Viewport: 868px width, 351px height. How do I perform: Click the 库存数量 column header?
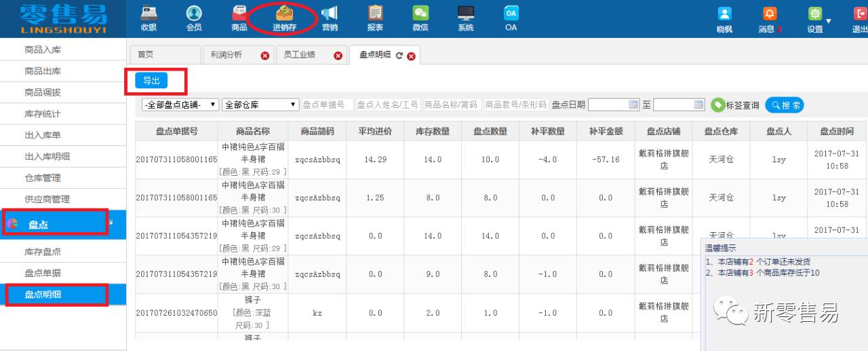tap(433, 131)
